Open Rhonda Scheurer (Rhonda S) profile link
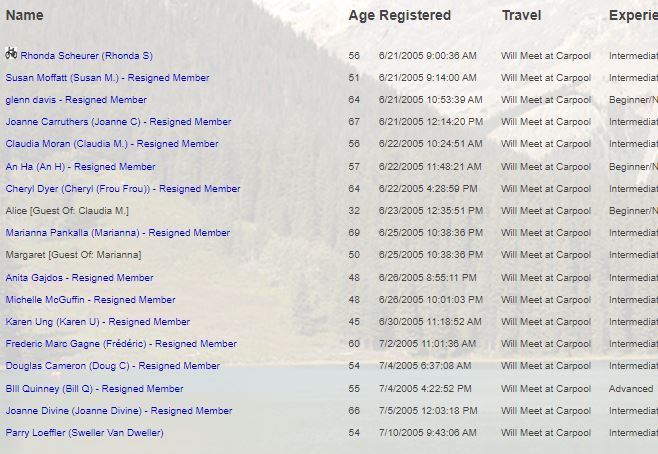This screenshot has width=658, height=454. pyautogui.click(x=86, y=56)
